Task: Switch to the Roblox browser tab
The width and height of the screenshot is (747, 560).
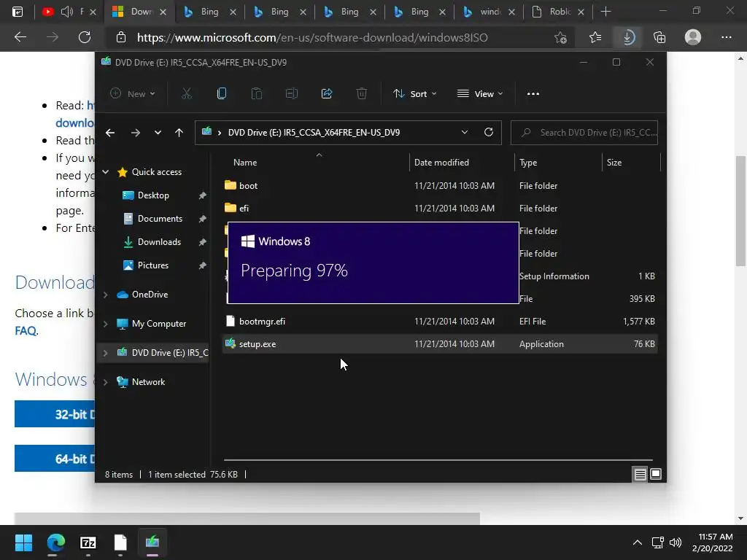Action: [558, 12]
